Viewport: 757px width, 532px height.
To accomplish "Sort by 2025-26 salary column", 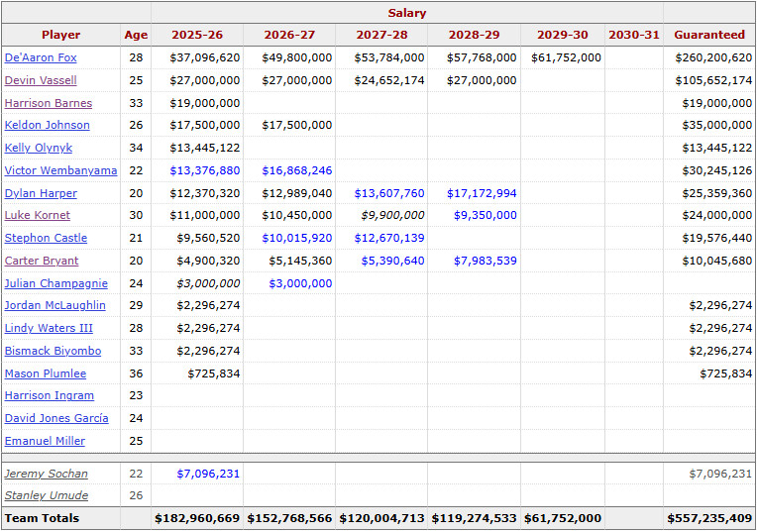I will (x=197, y=35).
